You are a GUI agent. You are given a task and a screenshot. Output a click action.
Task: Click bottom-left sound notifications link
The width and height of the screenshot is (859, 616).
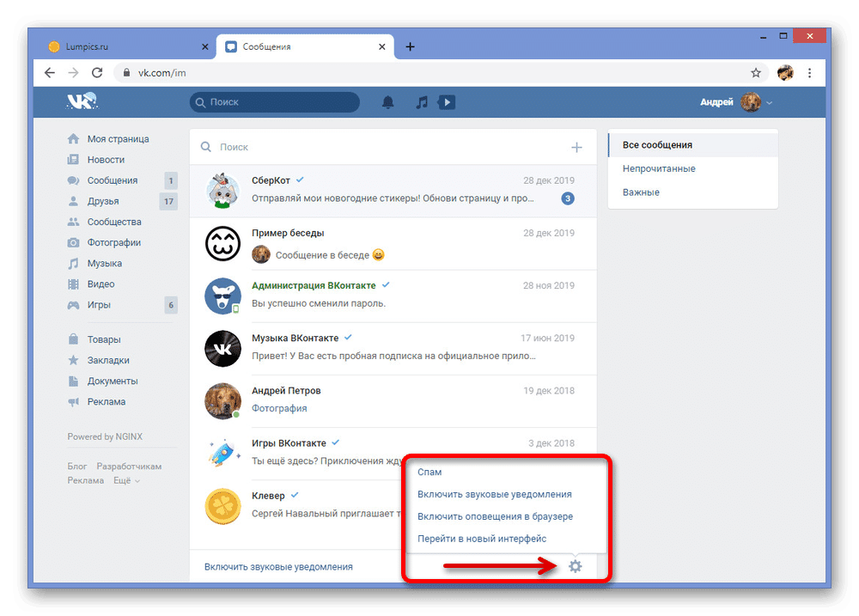pyautogui.click(x=278, y=567)
